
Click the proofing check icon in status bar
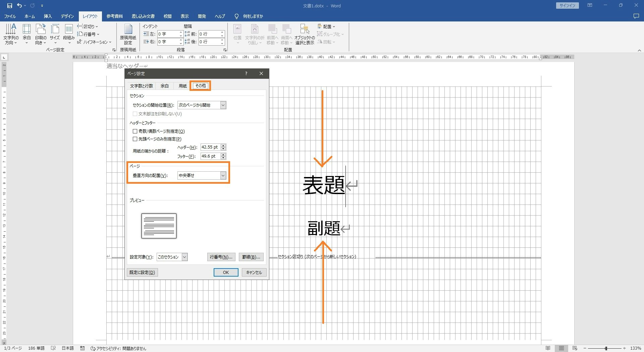[53, 348]
